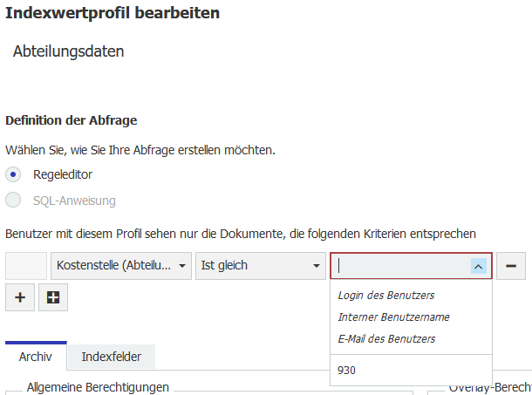Image resolution: width=532 pixels, height=395 pixels.
Task: Select the SQL-Anweisung radio button
Action: tap(14, 201)
